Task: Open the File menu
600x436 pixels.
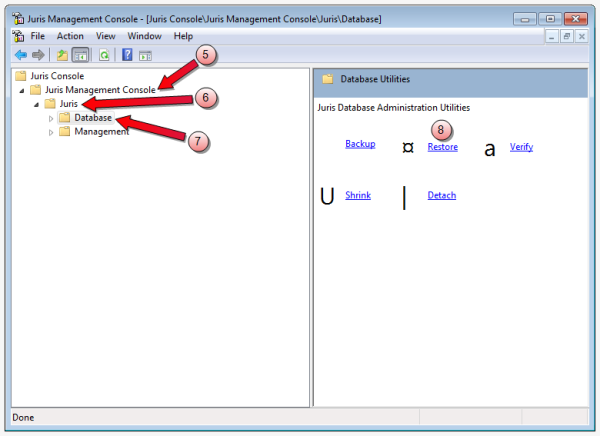Action: click(x=38, y=36)
